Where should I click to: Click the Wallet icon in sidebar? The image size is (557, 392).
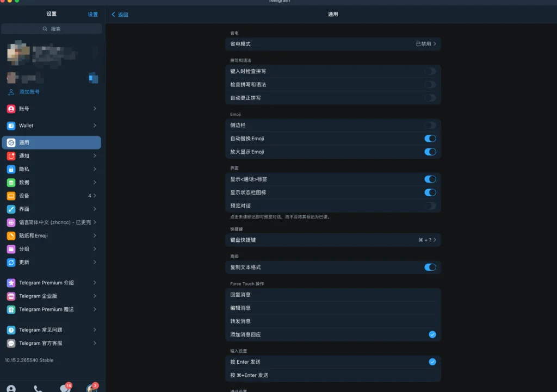[x=11, y=126]
